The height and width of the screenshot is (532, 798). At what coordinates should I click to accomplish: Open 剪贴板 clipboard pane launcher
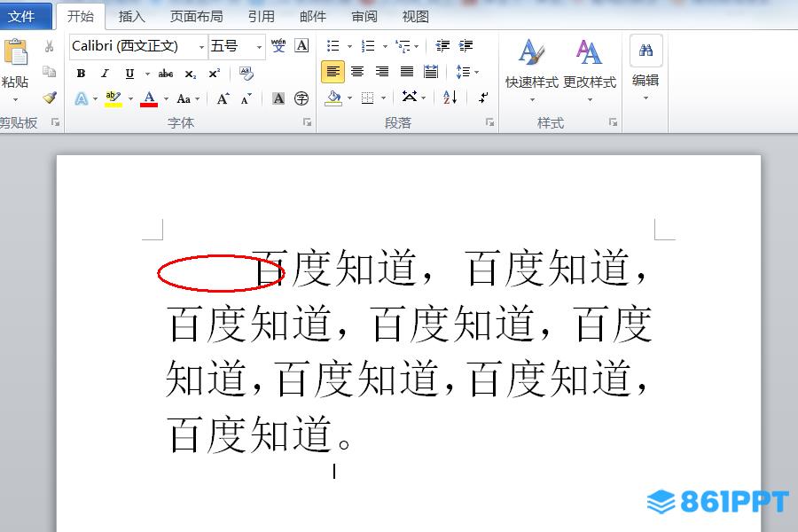click(x=56, y=122)
